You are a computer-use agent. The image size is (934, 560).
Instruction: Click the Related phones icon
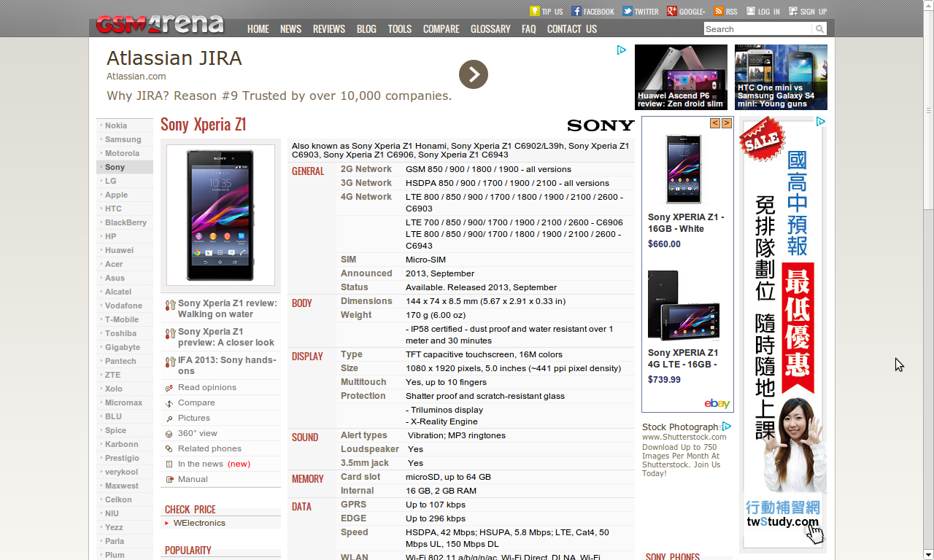click(x=169, y=449)
